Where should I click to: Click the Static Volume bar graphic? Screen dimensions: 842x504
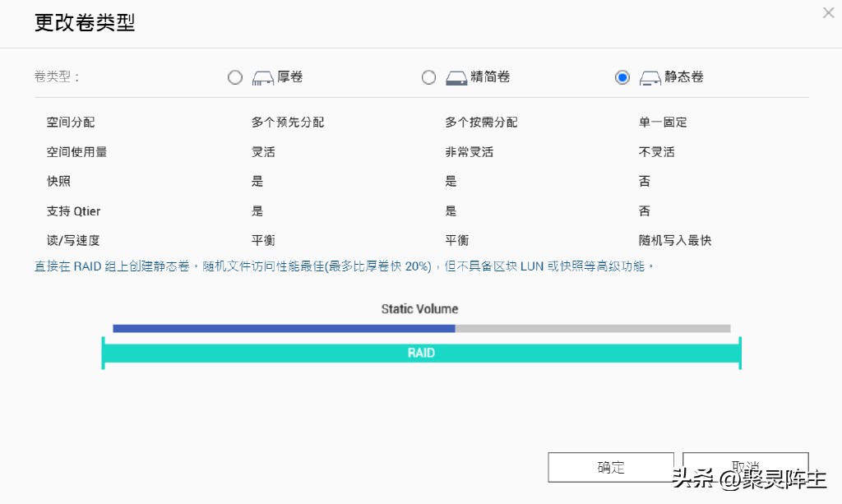(421, 328)
